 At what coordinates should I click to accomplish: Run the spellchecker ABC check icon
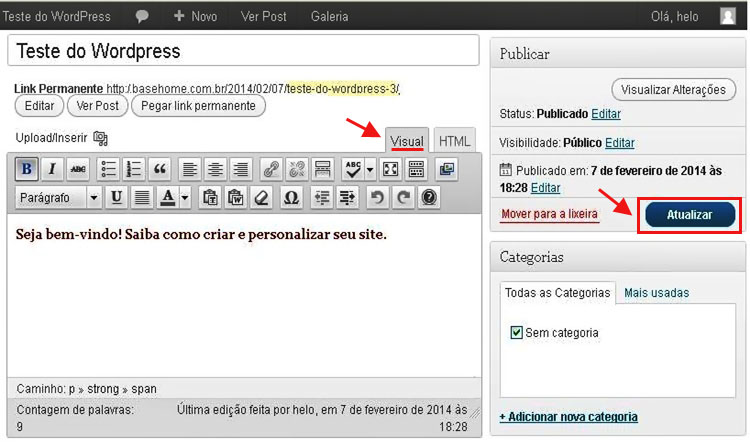[x=353, y=169]
